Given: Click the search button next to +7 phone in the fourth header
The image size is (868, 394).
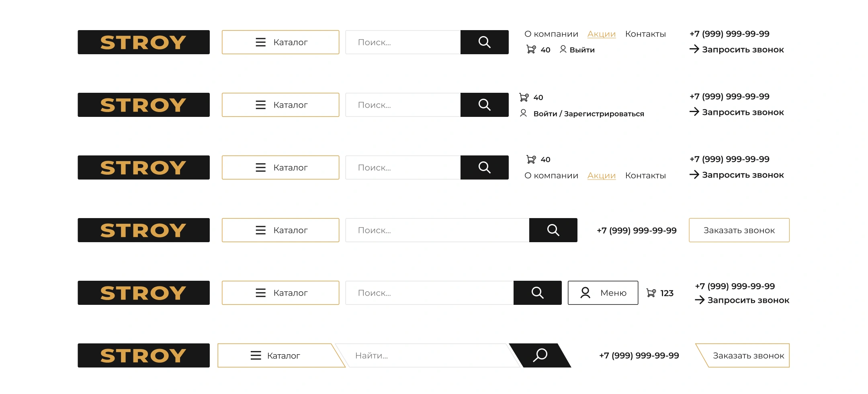Looking at the screenshot, I should (x=553, y=230).
